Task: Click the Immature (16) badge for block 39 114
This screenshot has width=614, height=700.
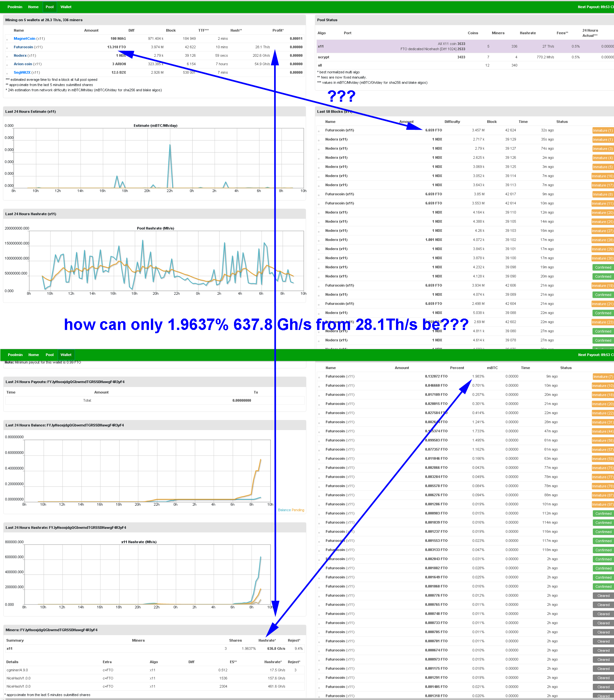Action: coord(602,176)
